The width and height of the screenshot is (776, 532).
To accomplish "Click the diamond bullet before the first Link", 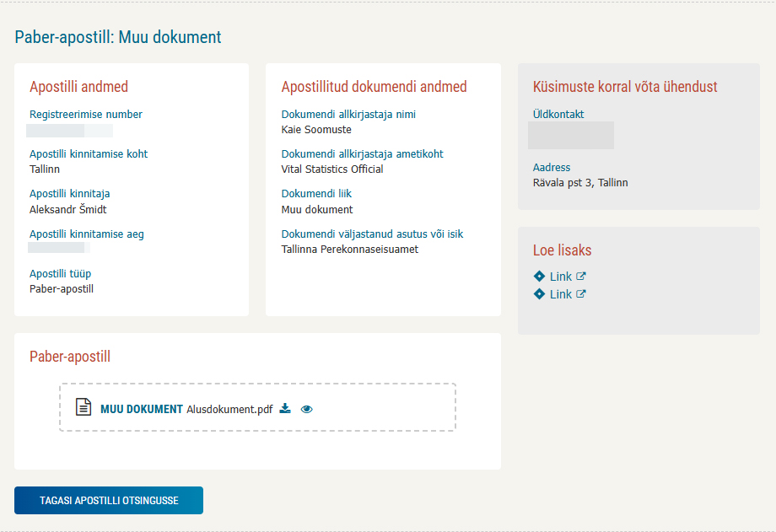I will [540, 277].
